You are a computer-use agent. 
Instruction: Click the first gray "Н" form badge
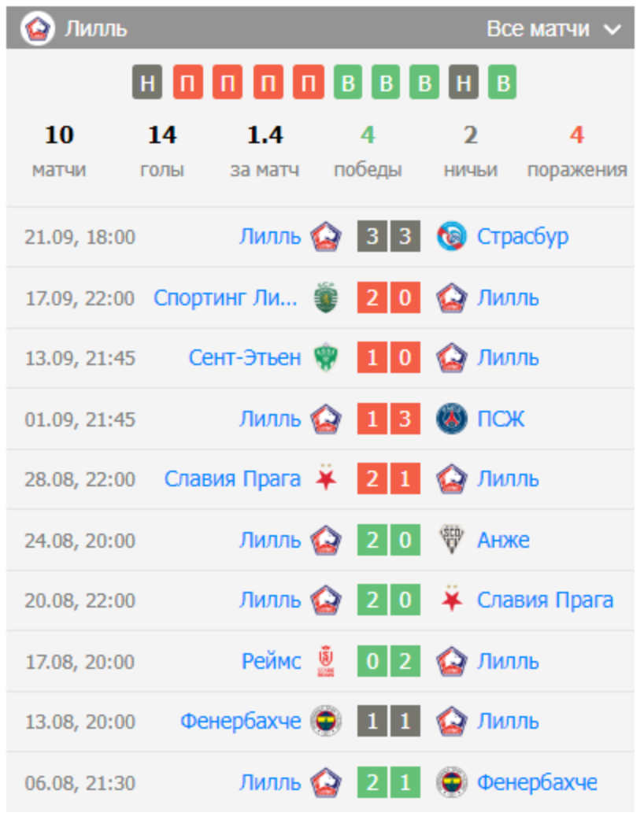(x=147, y=83)
